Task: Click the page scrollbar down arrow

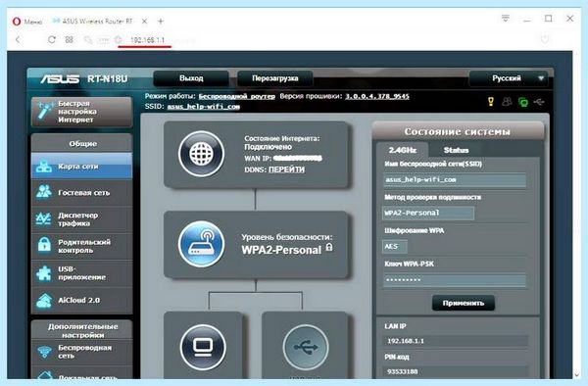Action: coord(577,374)
